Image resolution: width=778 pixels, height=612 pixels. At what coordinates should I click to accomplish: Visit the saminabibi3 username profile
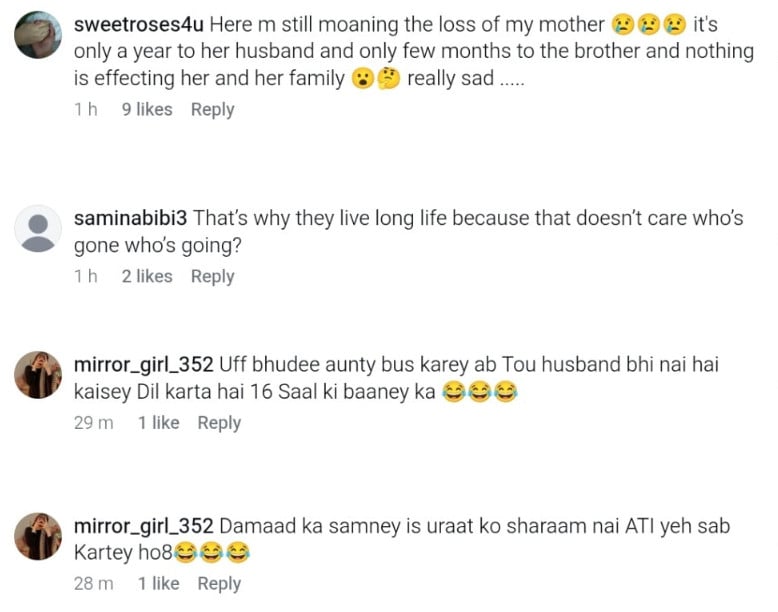129,218
